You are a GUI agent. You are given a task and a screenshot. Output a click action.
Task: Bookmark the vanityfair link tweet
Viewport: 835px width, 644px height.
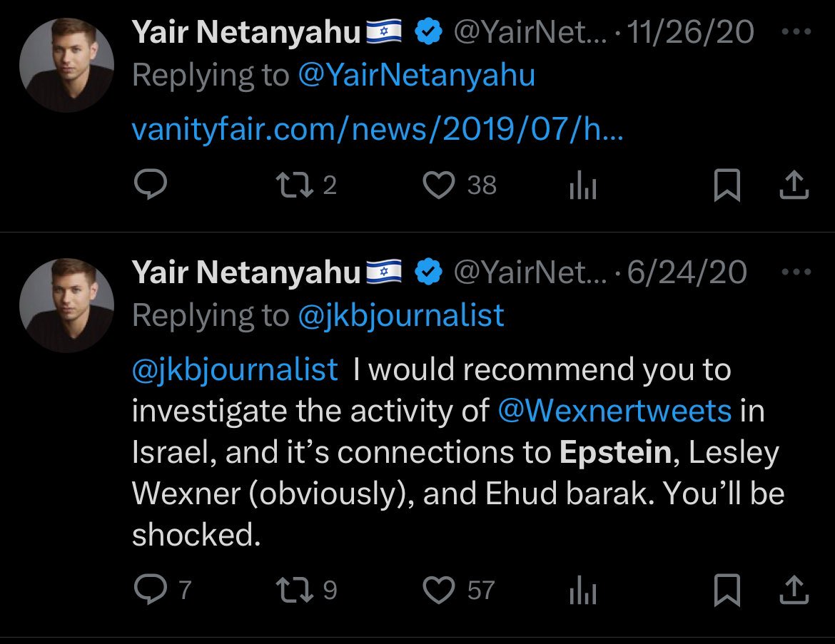pyautogui.click(x=726, y=186)
